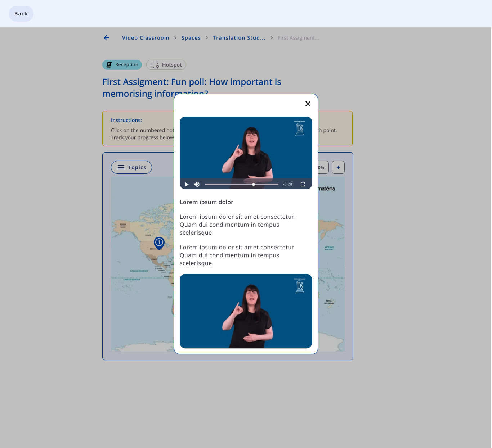
Task: Click the Lorem ipsum dolor heading
Action: [x=206, y=202]
